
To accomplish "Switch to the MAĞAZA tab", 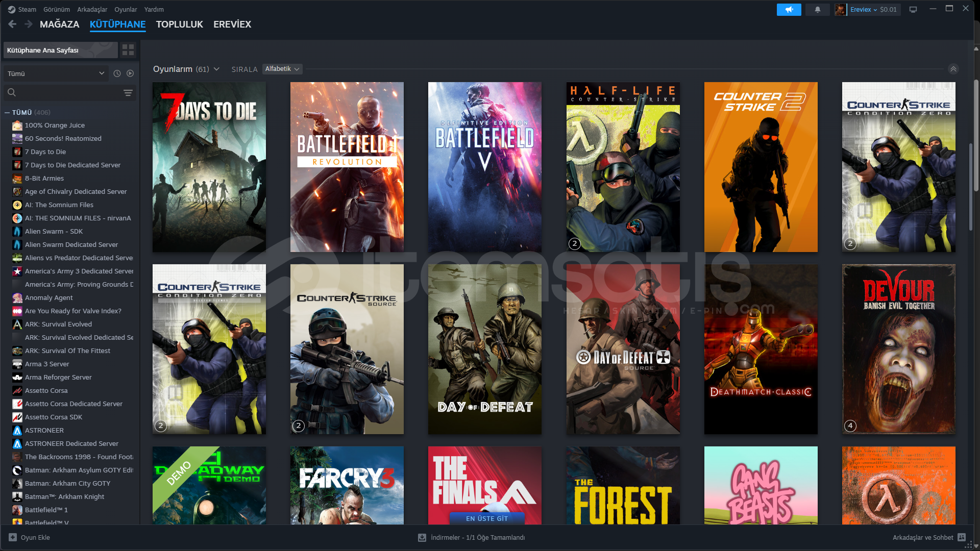I will point(59,24).
